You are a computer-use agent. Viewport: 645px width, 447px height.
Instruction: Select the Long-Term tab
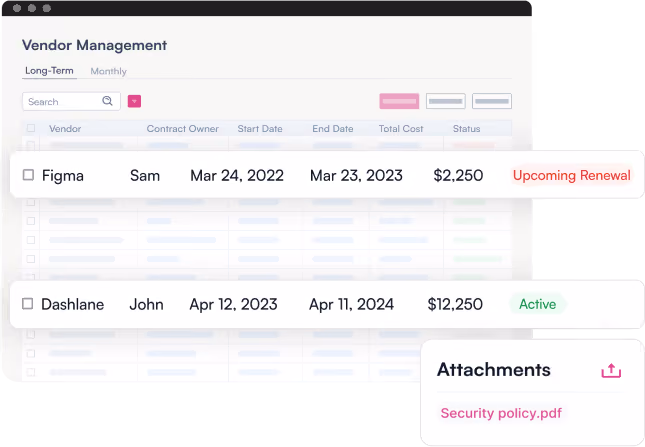pyautogui.click(x=49, y=71)
